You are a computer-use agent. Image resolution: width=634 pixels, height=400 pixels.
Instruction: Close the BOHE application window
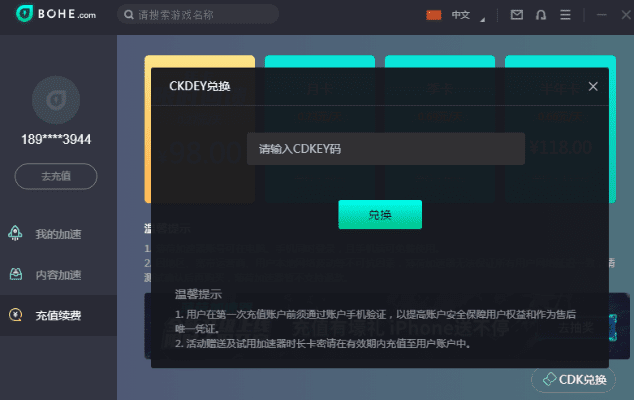point(626,15)
